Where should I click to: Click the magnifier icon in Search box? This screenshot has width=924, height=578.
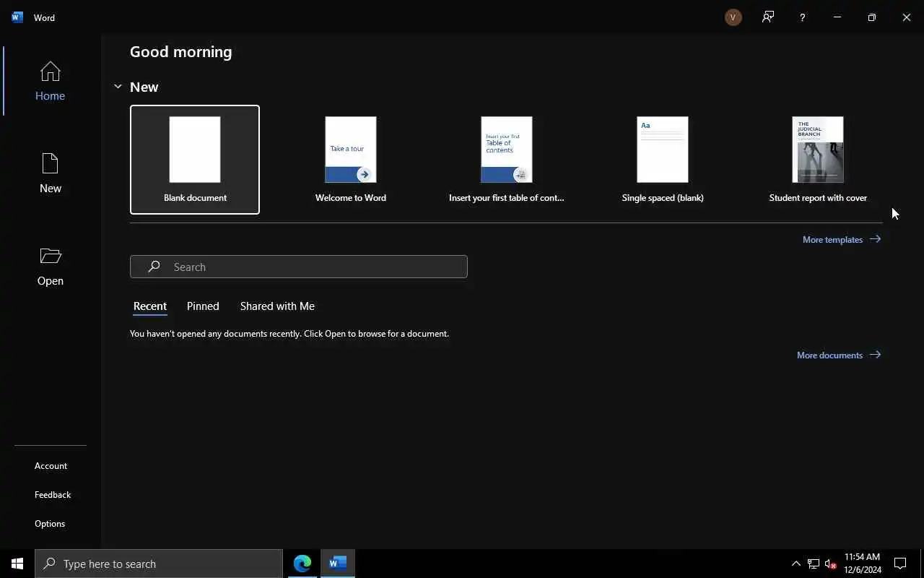pos(154,267)
